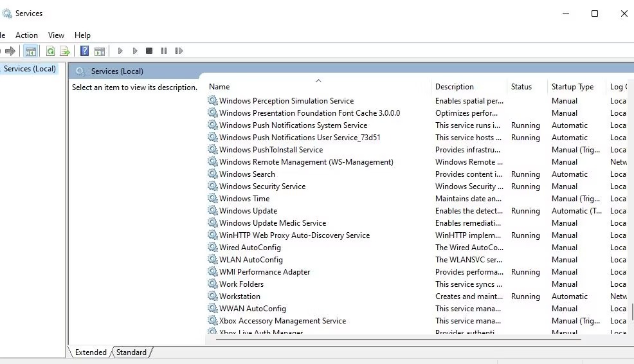Click Automatic (T... startup type of Windows Update

[577, 211]
